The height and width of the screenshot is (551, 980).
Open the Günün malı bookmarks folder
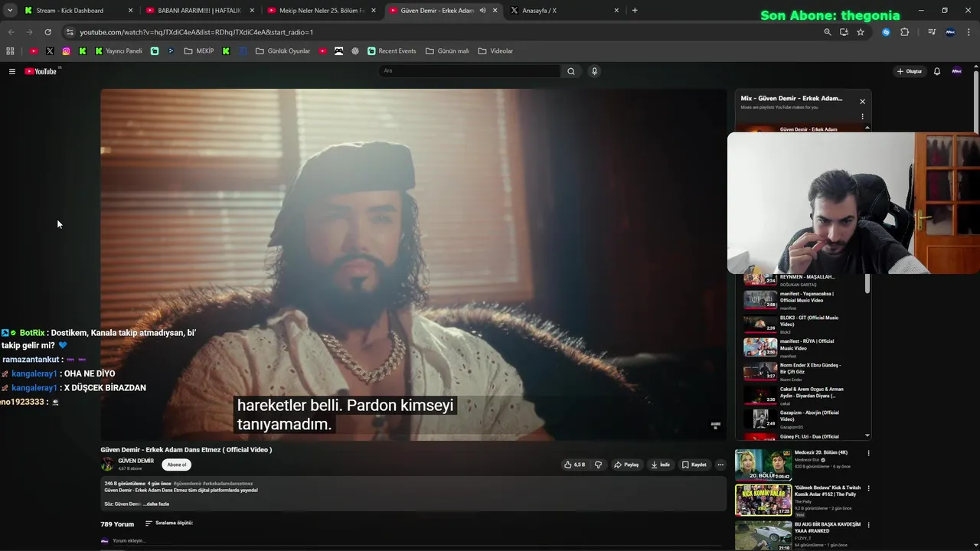(447, 51)
